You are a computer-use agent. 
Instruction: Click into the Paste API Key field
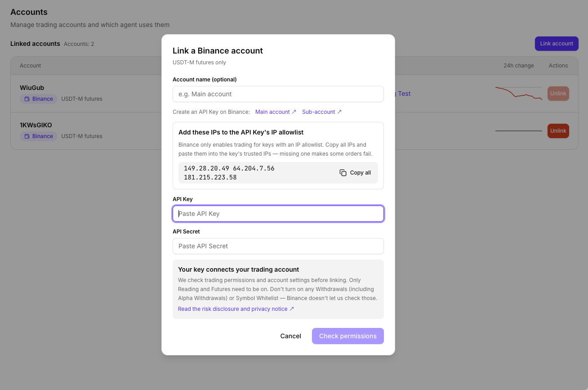click(x=278, y=214)
